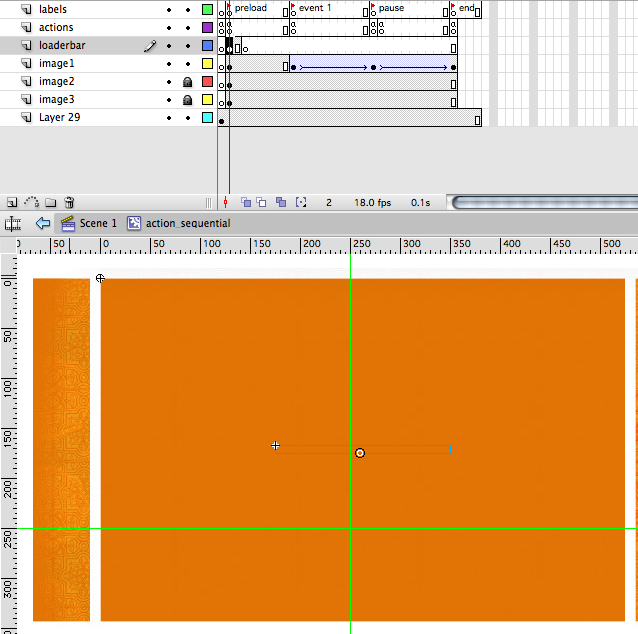This screenshot has height=634, width=638.
Task: Insert a new layer folder
Action: [50, 202]
